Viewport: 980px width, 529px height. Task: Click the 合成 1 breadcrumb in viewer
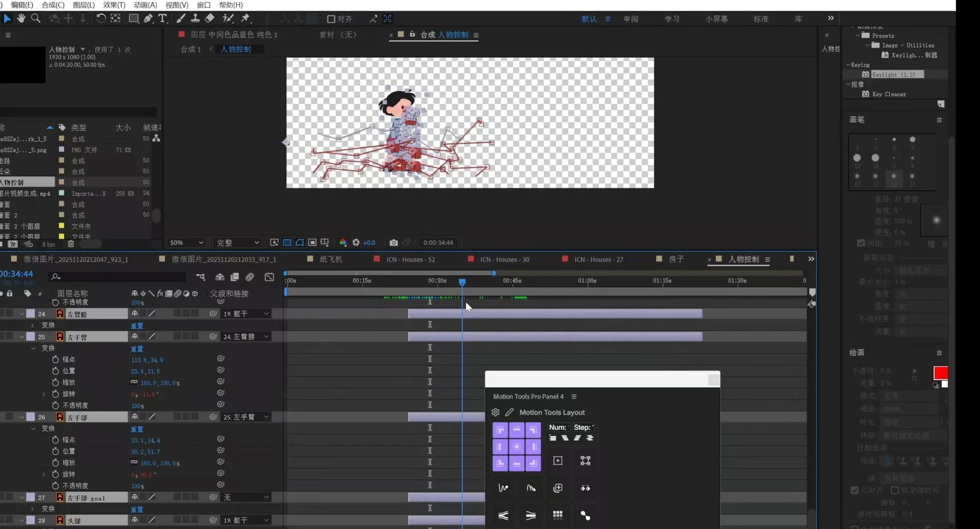190,49
